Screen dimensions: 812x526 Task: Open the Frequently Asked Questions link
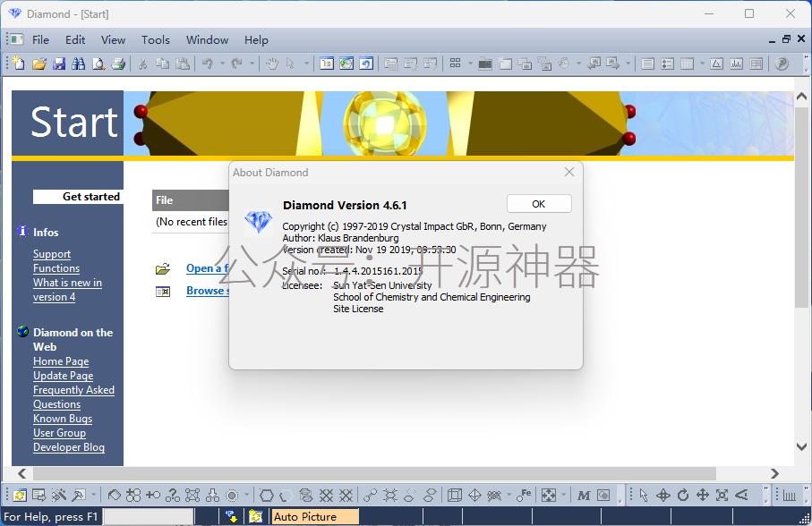point(73,397)
